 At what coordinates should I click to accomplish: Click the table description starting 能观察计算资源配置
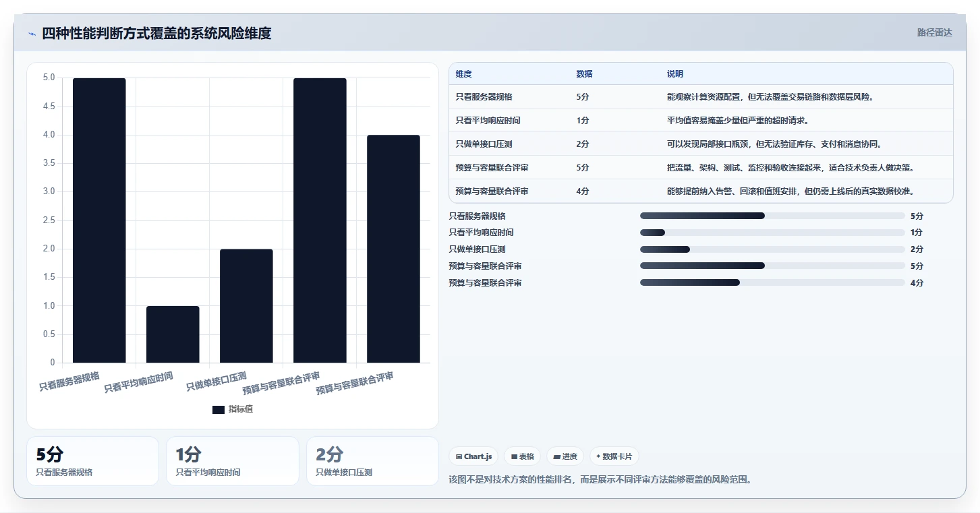(x=770, y=97)
